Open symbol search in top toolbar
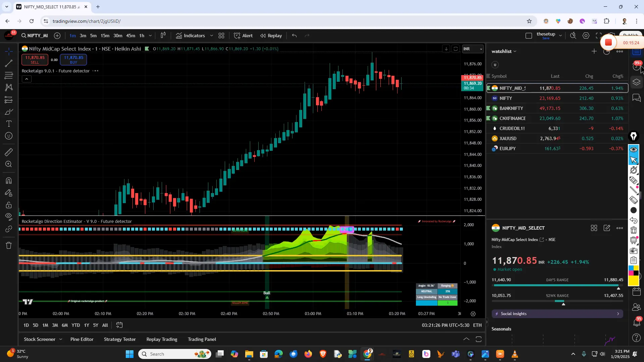Screen dimensions: 644x362 [34, 36]
